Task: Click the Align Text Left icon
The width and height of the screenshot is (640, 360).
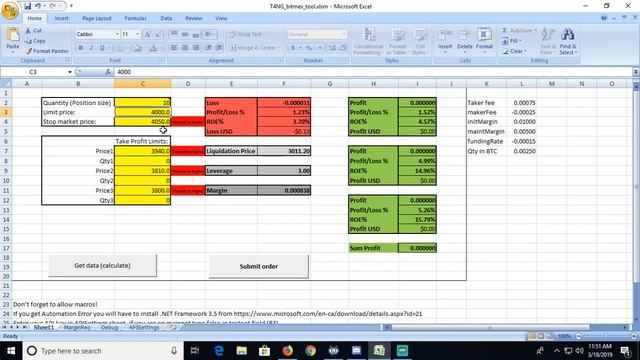Action: coord(174,48)
